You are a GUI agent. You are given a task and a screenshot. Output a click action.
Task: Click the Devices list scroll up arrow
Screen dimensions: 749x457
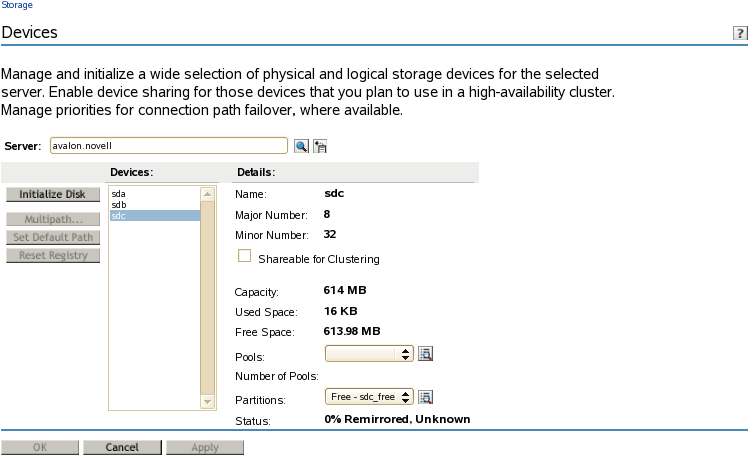[208, 194]
